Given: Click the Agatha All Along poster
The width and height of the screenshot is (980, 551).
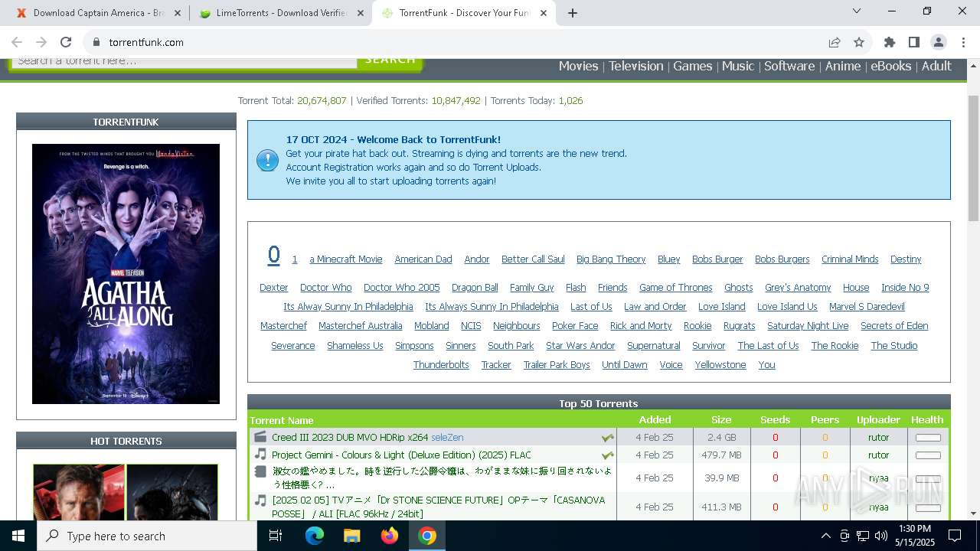Looking at the screenshot, I should (x=126, y=273).
